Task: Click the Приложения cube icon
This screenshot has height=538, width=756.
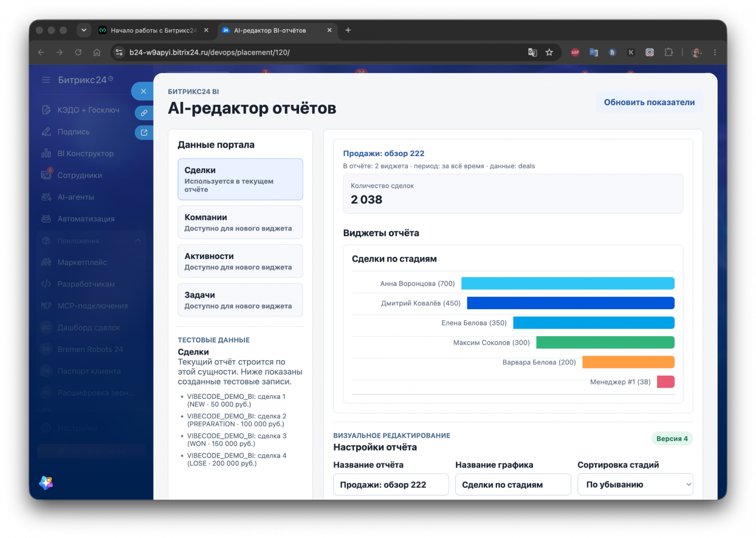Action: (46, 241)
